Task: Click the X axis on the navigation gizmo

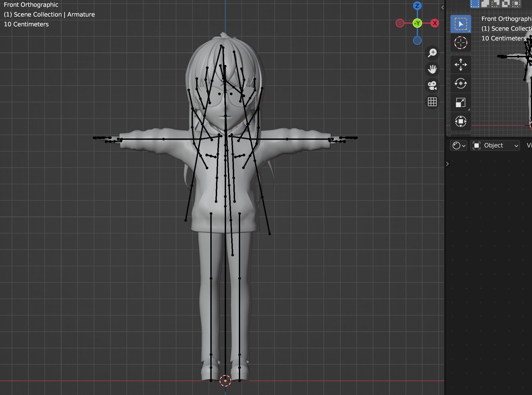Action: coord(435,23)
